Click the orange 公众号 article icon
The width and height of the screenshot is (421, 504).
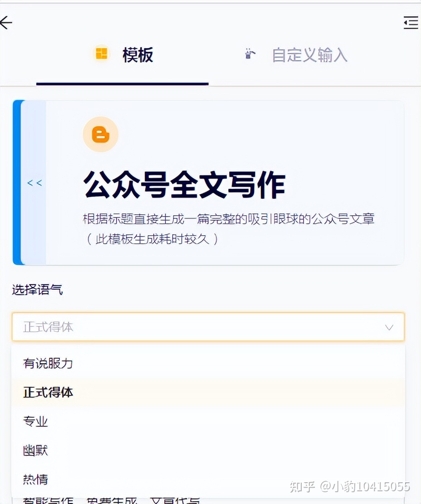[x=101, y=134]
